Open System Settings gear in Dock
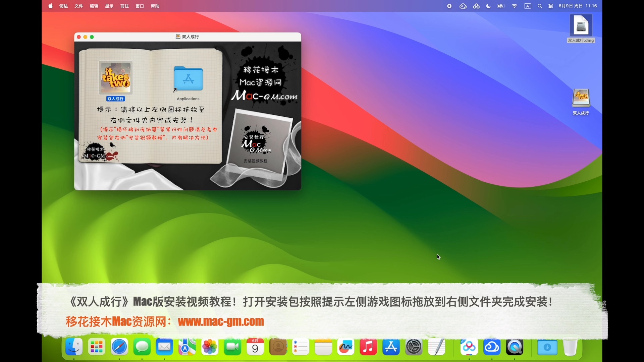The height and width of the screenshot is (362, 644). [x=414, y=347]
